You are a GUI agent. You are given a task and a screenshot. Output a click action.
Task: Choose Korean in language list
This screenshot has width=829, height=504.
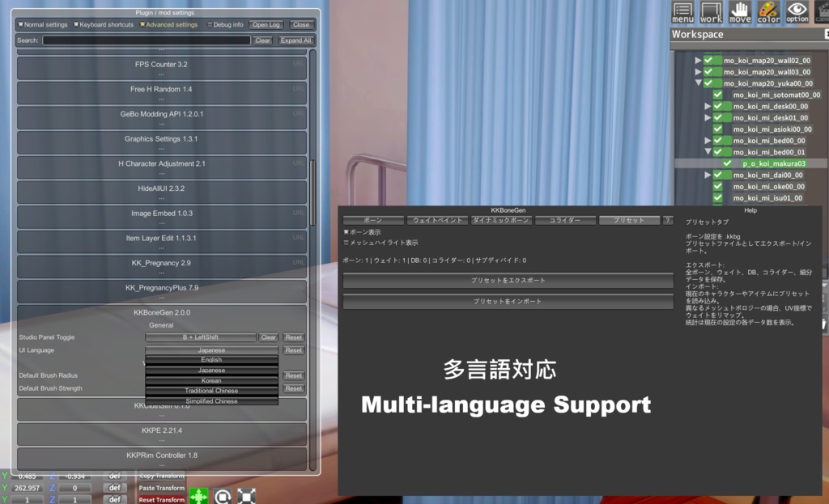[x=211, y=380]
